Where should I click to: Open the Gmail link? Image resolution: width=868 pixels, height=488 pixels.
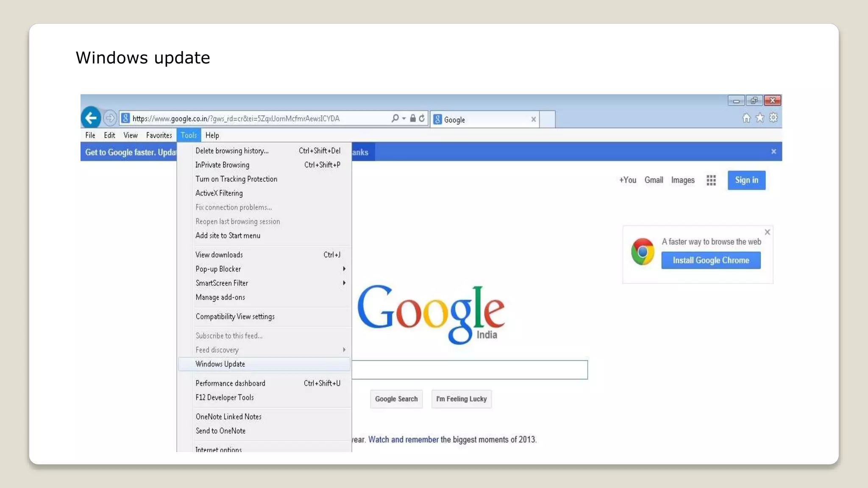(x=654, y=180)
